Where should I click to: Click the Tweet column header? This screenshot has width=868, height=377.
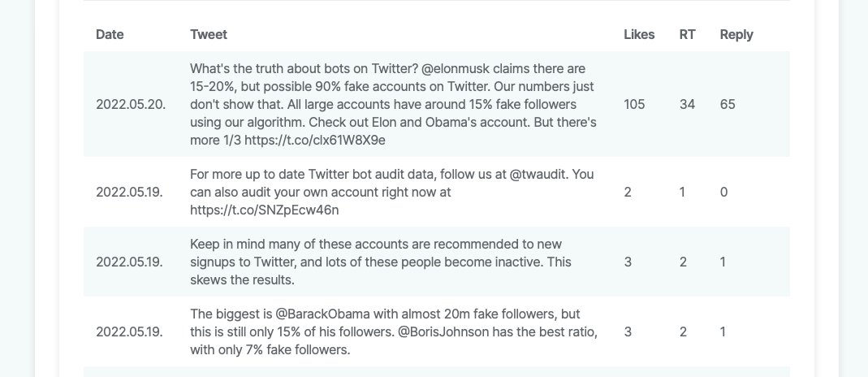(x=209, y=34)
